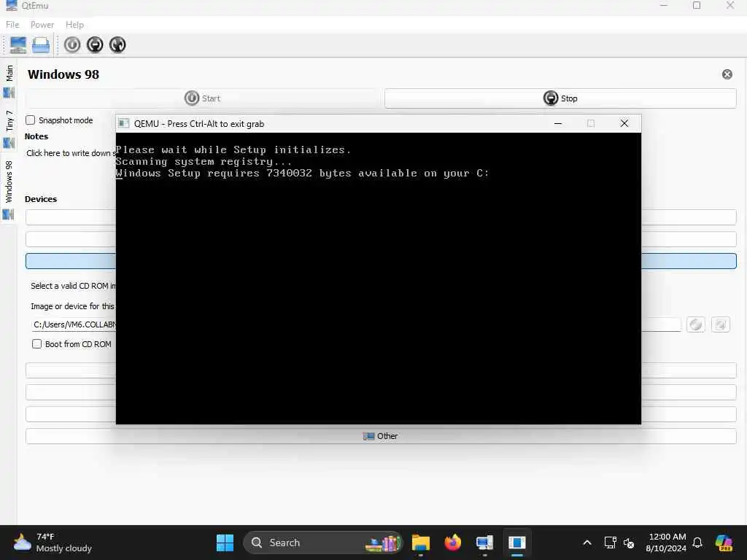Click the text 'Scanning system registry...'
Viewport: 747px width, 560px height.
coord(204,161)
